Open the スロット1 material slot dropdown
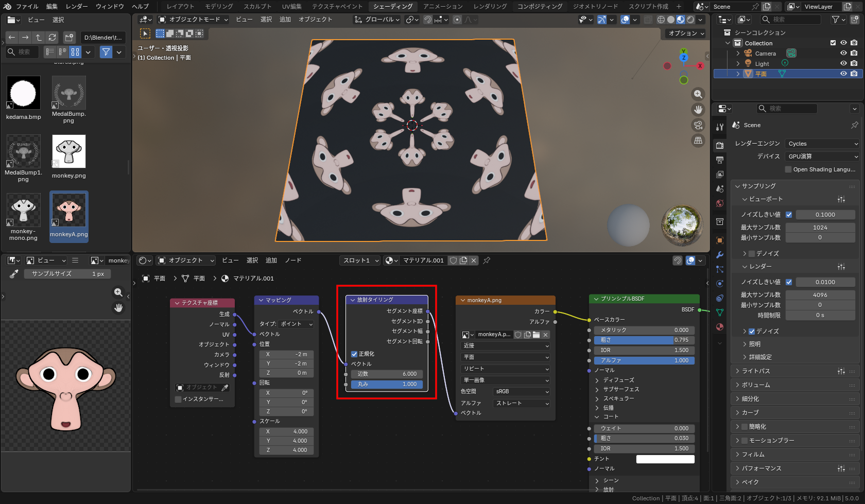 tap(360, 260)
